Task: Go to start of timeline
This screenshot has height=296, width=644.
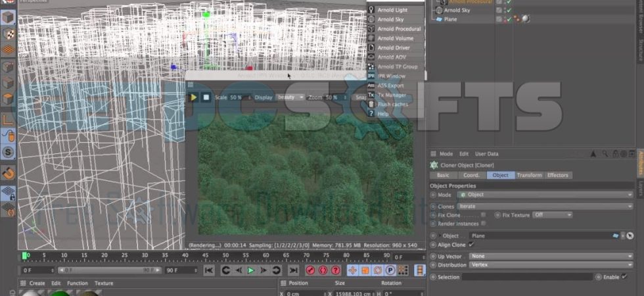Action: tap(209, 270)
